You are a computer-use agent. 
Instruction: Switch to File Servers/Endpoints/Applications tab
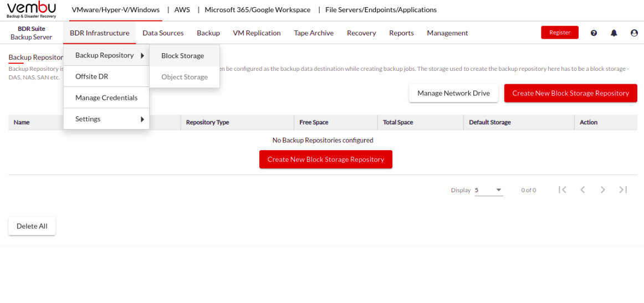click(x=381, y=10)
